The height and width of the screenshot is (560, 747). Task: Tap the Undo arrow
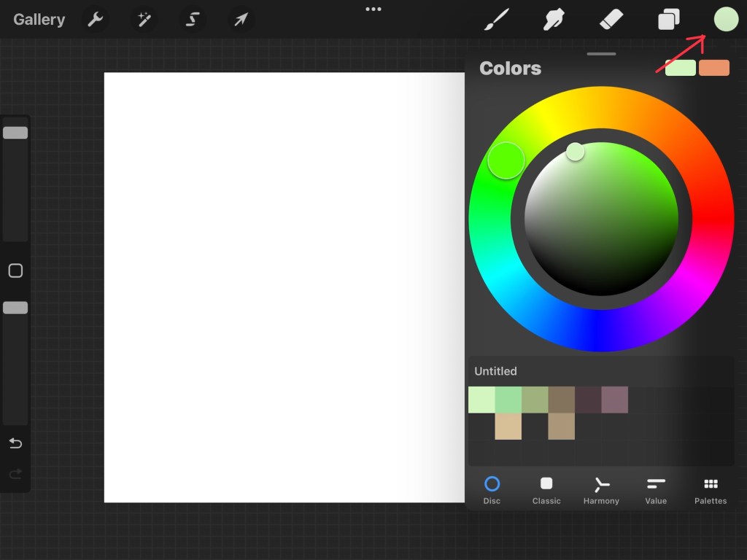(x=15, y=443)
